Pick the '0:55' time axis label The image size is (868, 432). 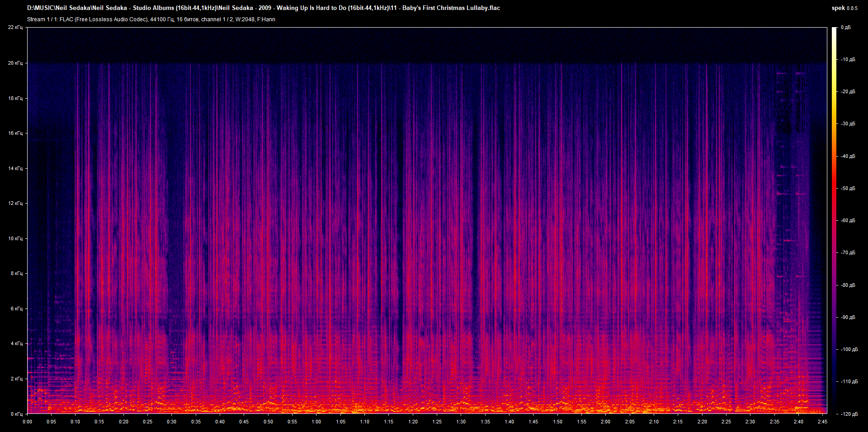click(x=292, y=422)
